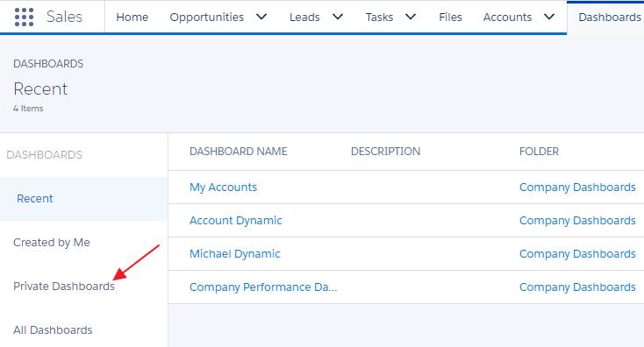
Task: Sort by Dashboard Name column header
Action: pos(239,152)
